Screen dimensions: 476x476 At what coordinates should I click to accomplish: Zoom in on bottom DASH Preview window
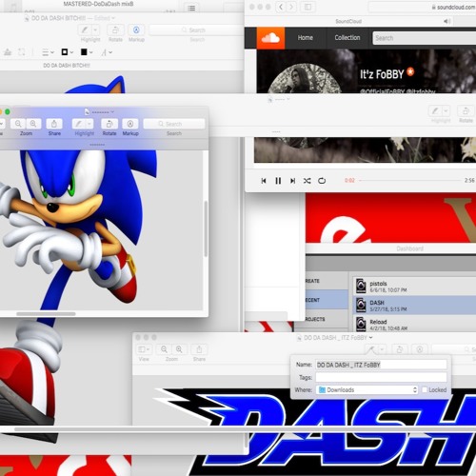pos(179,349)
